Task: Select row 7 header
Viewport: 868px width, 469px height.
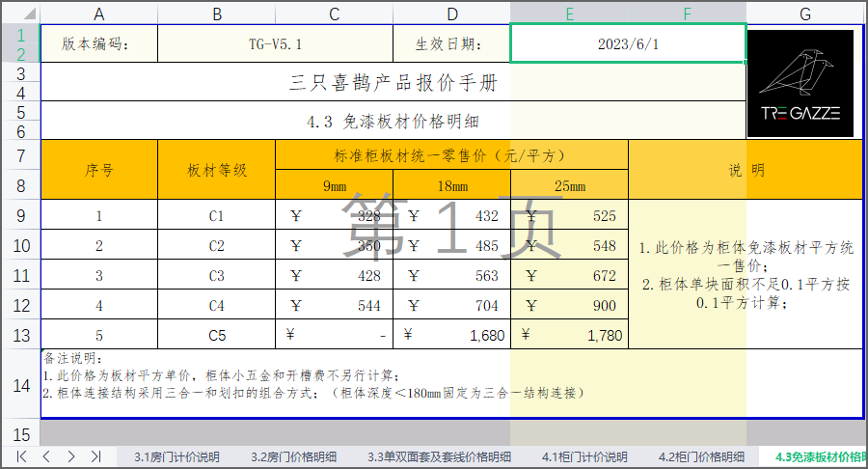Action: 20,155
